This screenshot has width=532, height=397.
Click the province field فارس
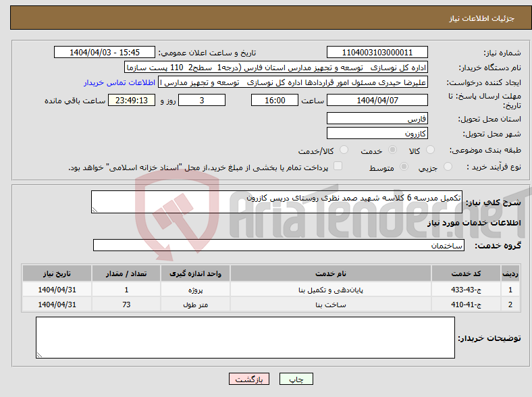coord(377,118)
